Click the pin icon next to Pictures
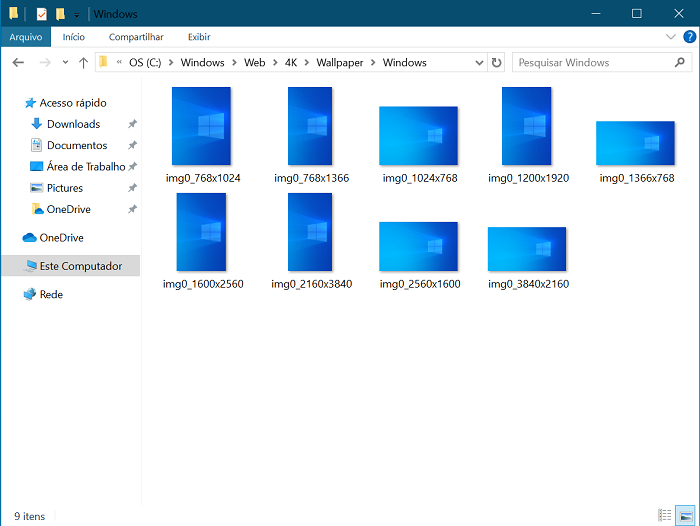 click(132, 188)
